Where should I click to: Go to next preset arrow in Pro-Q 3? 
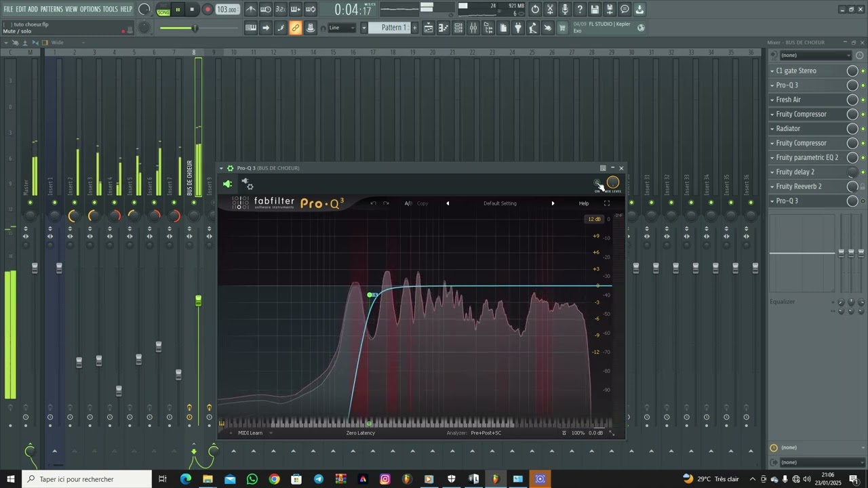pyautogui.click(x=553, y=203)
